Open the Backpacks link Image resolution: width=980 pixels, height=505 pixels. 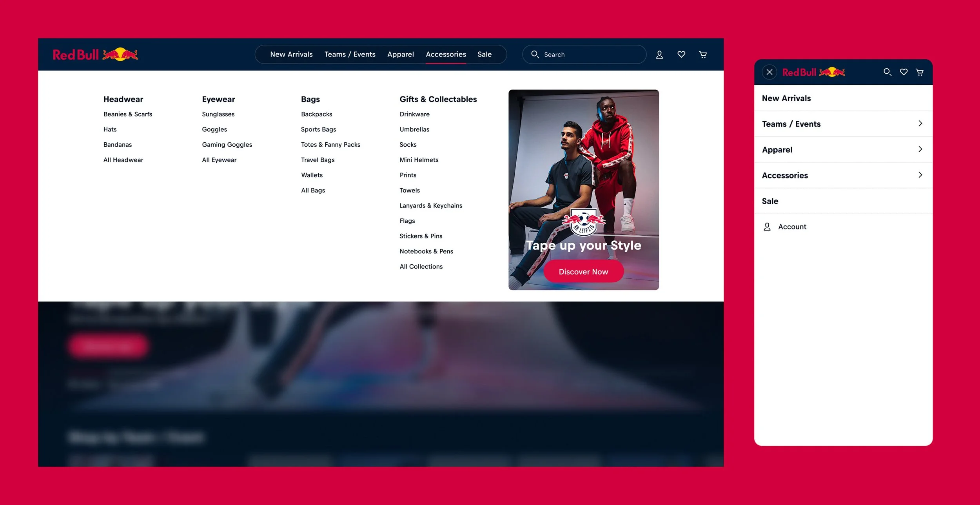(316, 114)
